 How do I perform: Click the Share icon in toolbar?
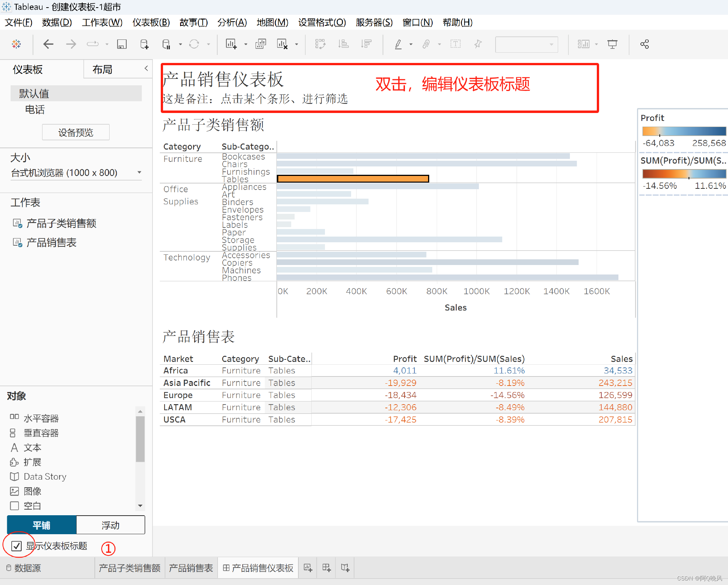tap(644, 44)
